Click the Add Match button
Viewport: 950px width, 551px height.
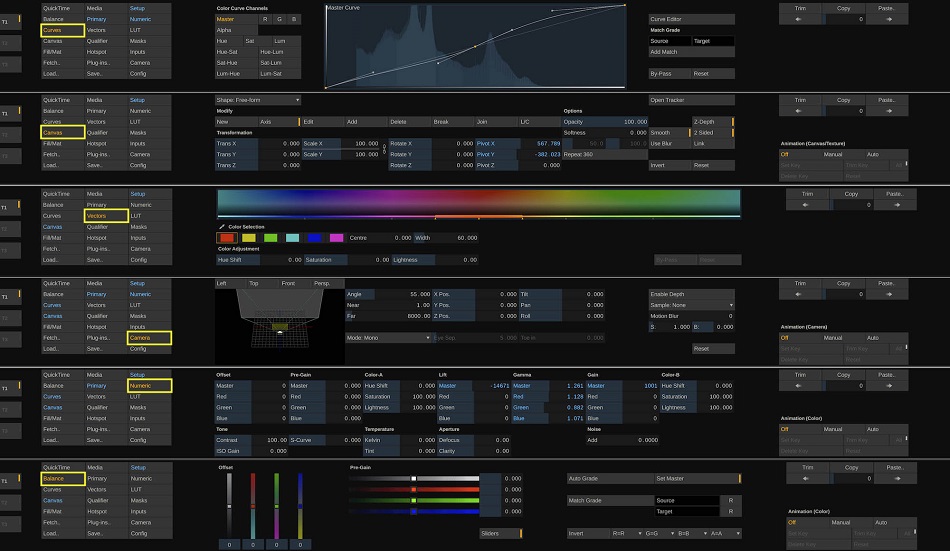[x=691, y=52]
